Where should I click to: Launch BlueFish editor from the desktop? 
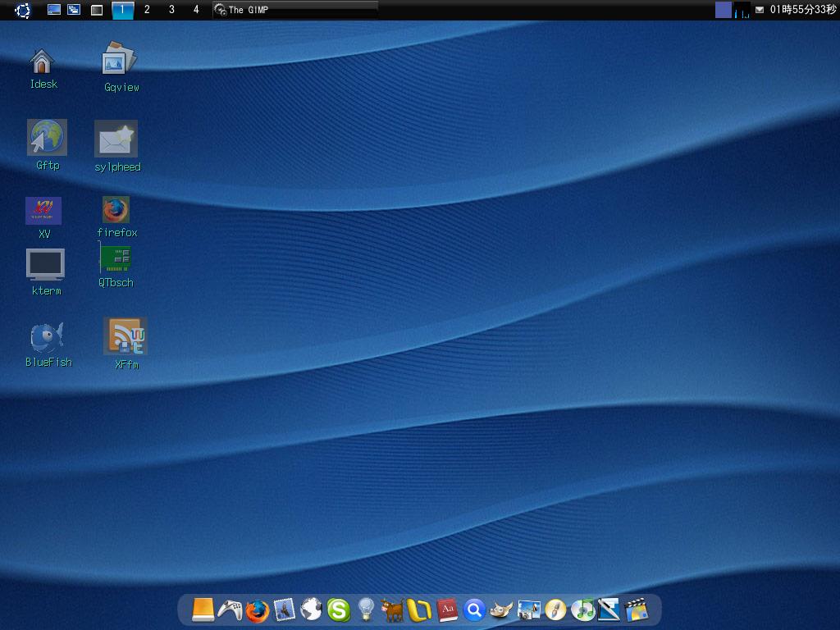pos(45,335)
